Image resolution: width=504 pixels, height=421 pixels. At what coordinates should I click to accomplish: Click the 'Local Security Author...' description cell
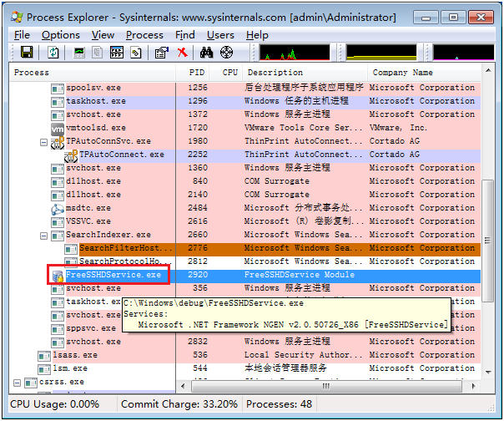pyautogui.click(x=304, y=355)
